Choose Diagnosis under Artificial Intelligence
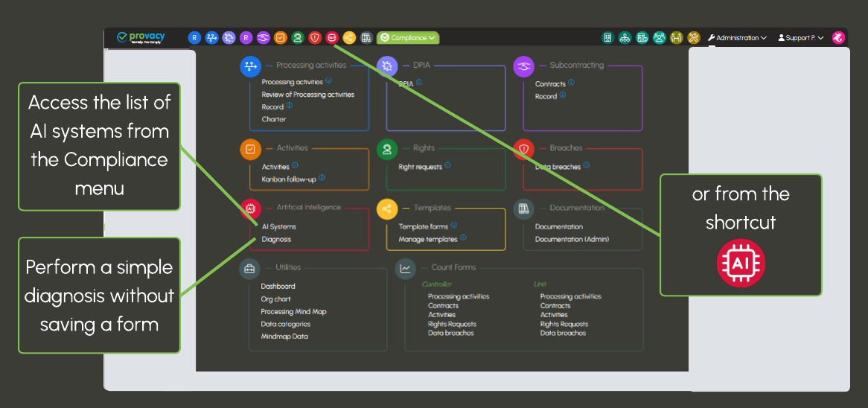 (x=276, y=239)
